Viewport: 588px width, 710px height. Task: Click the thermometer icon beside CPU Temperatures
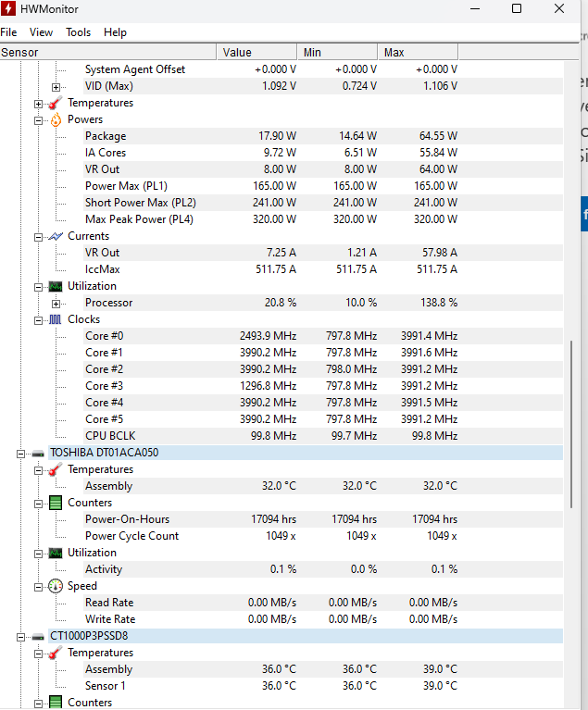[x=56, y=104]
